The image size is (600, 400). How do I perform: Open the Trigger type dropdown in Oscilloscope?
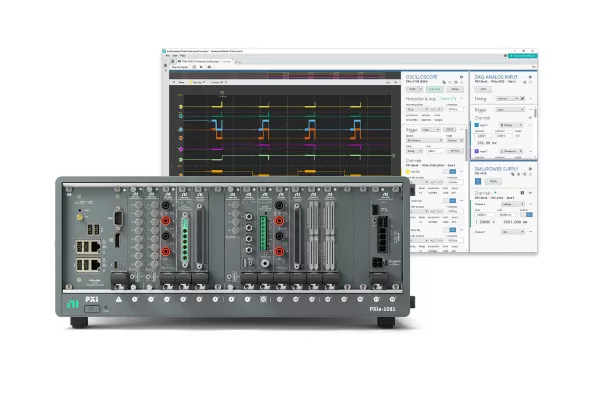433,129
